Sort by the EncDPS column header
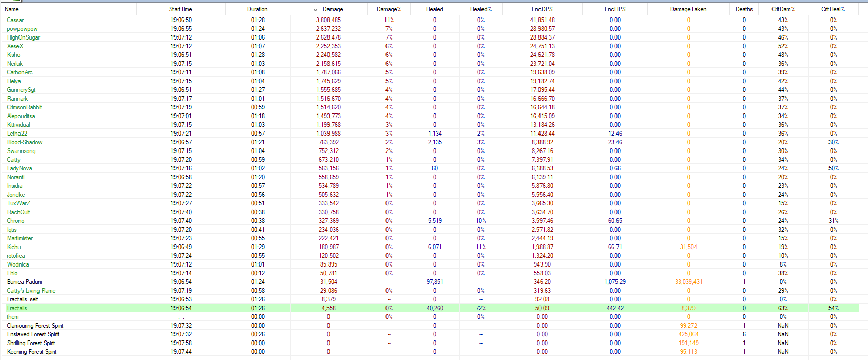868x360 pixels. click(542, 9)
